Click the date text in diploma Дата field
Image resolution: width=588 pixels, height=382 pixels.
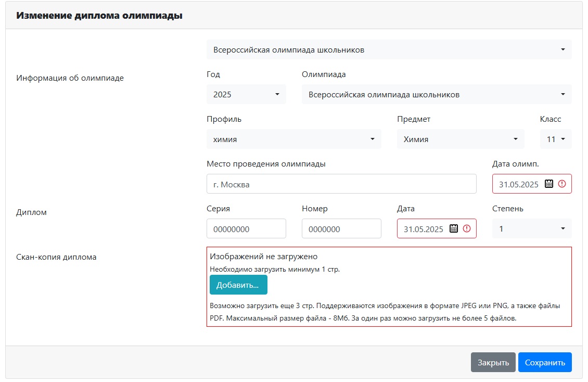pyautogui.click(x=424, y=229)
